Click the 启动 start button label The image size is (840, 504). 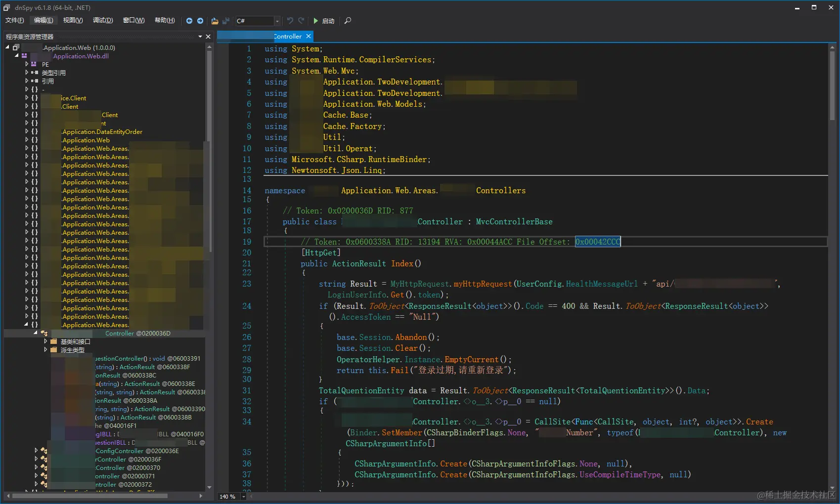[x=328, y=21]
